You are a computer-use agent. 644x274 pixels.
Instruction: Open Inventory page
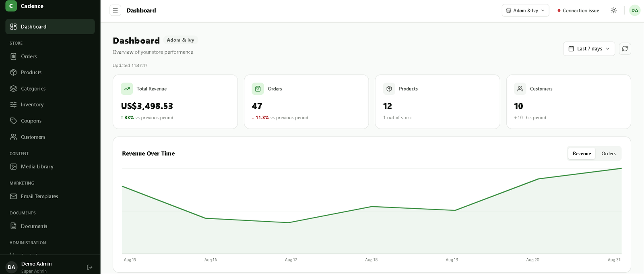(x=50, y=105)
